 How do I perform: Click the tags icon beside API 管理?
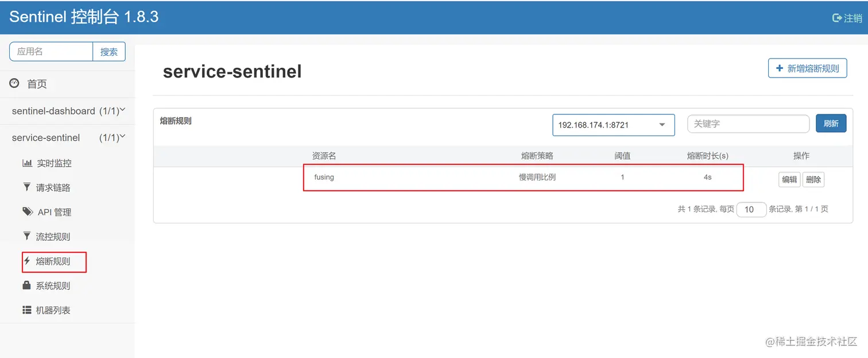click(28, 211)
